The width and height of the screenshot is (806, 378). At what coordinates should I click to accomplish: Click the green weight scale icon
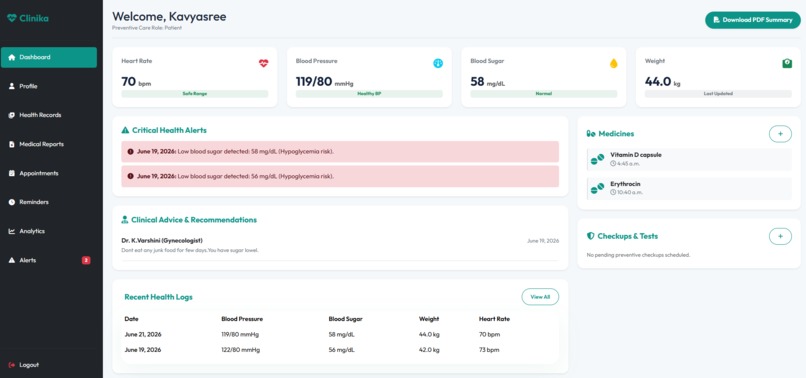click(x=787, y=63)
